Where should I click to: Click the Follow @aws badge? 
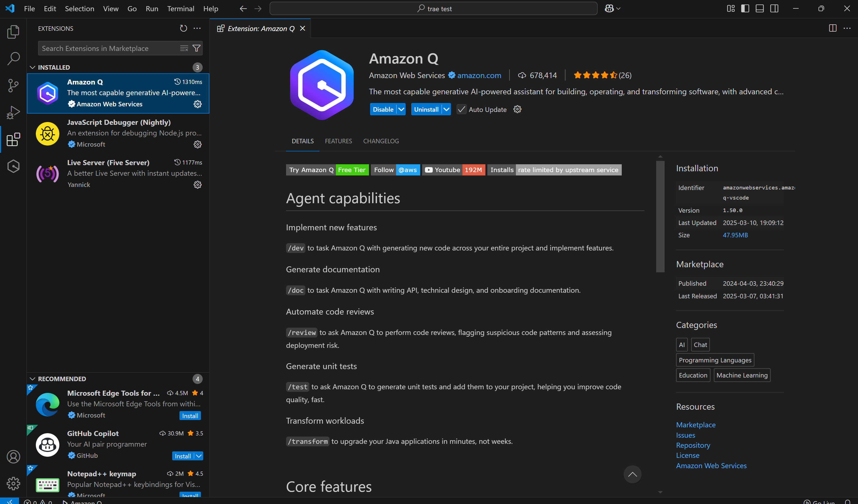point(395,170)
